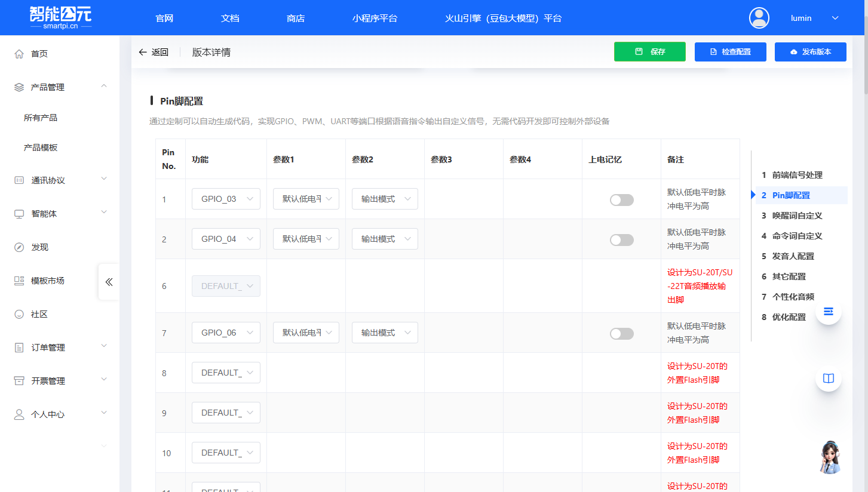Toggle 上电记忆 switch for Pin 7

coord(621,334)
